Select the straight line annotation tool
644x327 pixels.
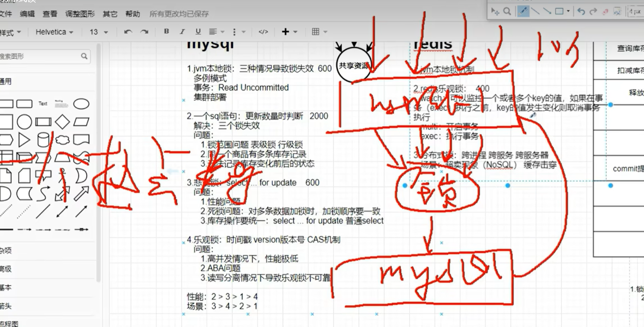click(535, 11)
